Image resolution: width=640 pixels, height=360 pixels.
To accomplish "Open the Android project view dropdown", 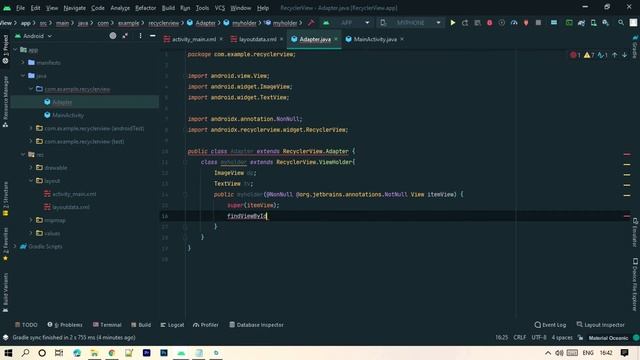I will 33,36.
